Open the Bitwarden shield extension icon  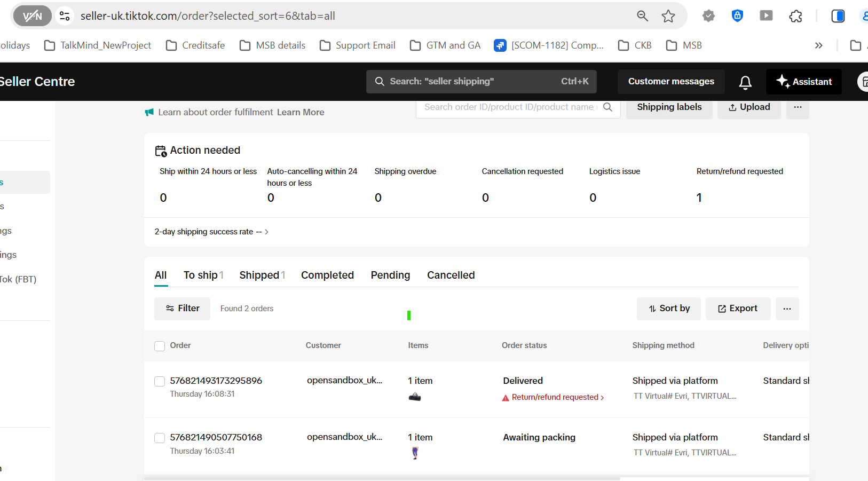click(x=737, y=16)
